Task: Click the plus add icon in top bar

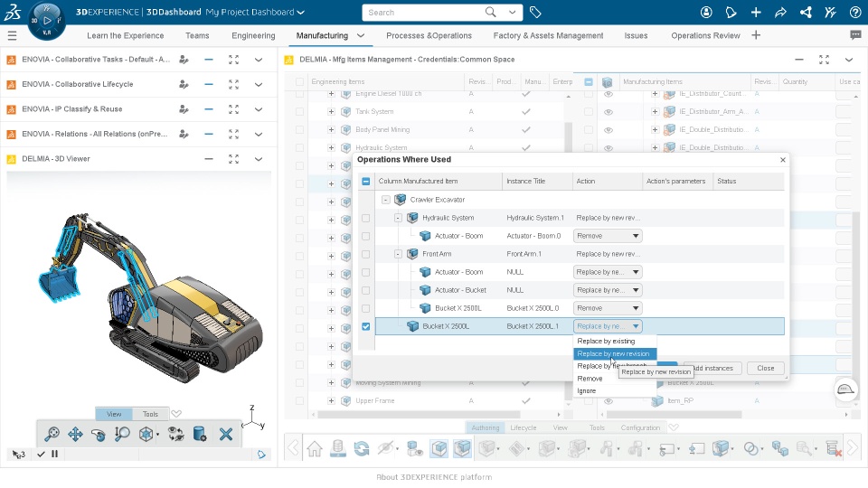Action: click(x=756, y=12)
